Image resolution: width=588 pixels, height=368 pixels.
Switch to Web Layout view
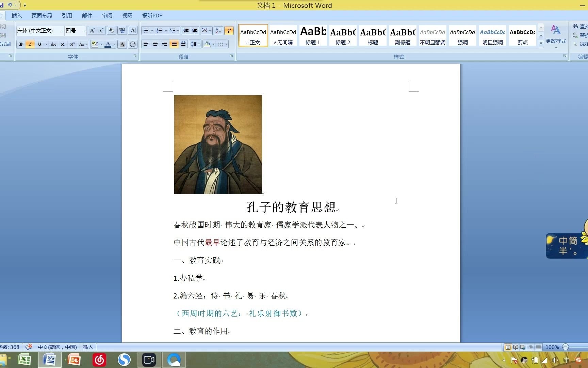coord(523,347)
